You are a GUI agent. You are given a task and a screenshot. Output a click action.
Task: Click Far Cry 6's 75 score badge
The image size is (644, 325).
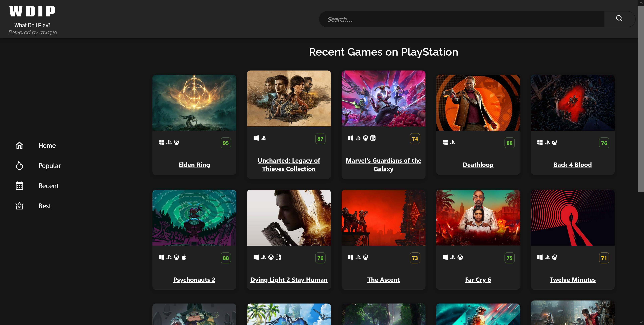[x=509, y=258]
